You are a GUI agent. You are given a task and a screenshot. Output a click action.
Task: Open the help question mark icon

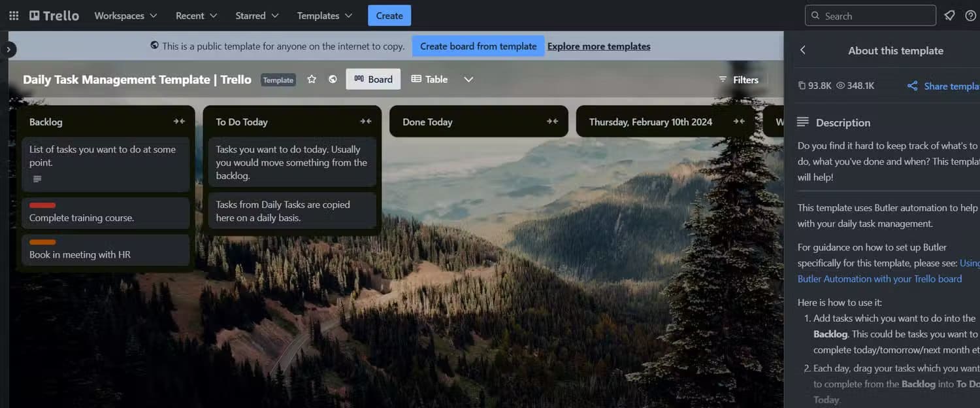(x=970, y=16)
